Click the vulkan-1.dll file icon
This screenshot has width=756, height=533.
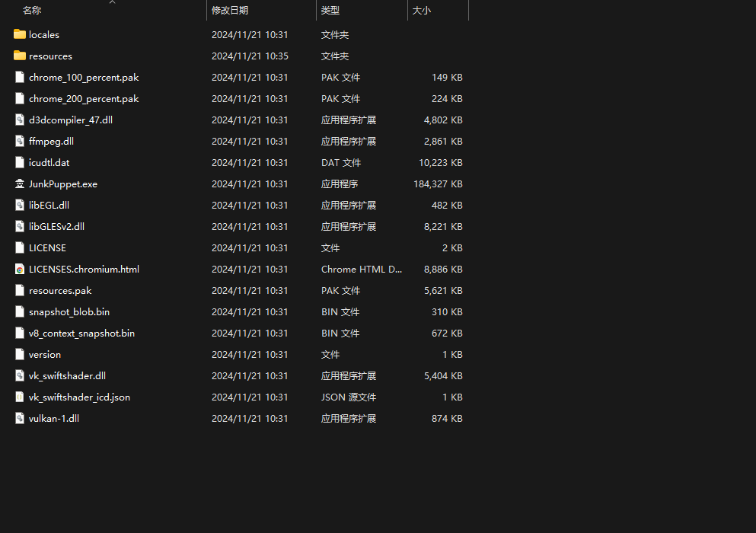(x=20, y=418)
